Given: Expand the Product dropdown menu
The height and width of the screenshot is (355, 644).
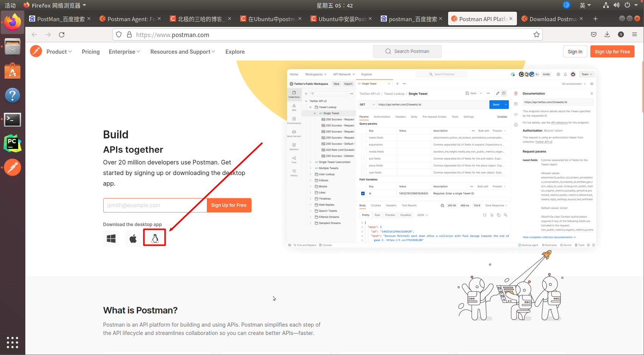Looking at the screenshot, I should tap(59, 51).
